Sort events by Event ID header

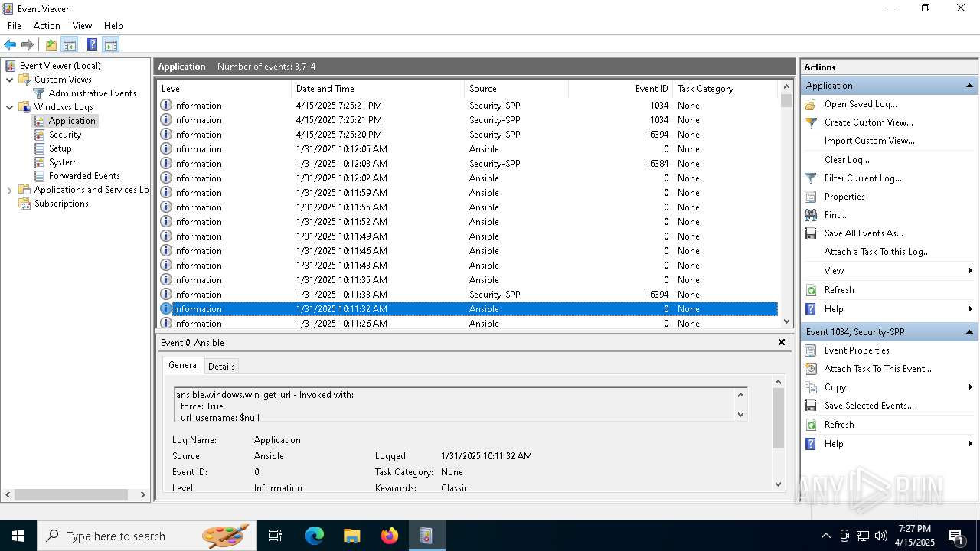[x=621, y=89]
